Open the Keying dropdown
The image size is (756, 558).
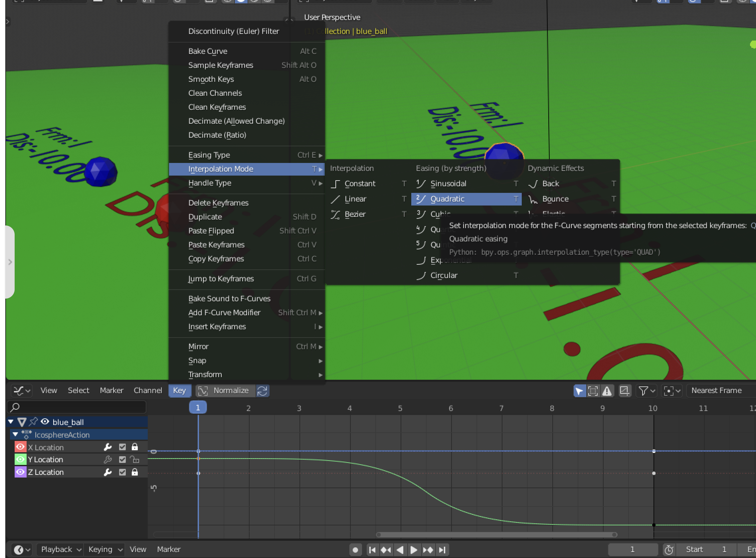[104, 550]
